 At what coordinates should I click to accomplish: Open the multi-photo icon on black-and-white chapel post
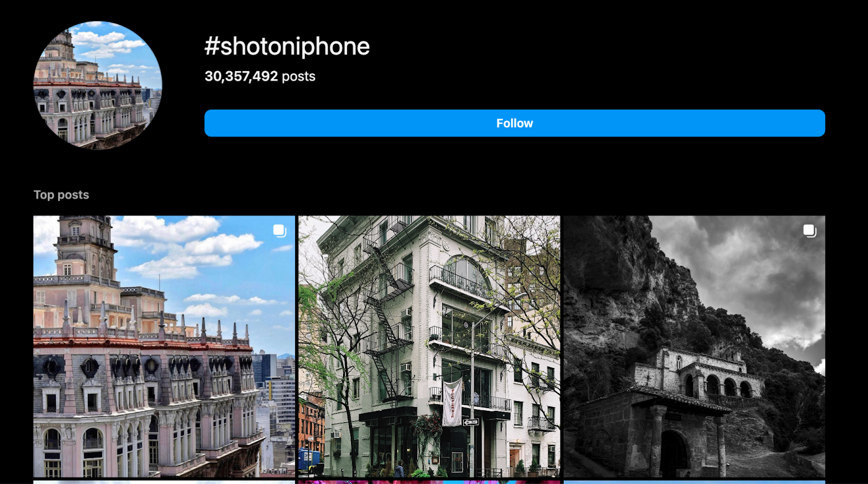tap(809, 231)
